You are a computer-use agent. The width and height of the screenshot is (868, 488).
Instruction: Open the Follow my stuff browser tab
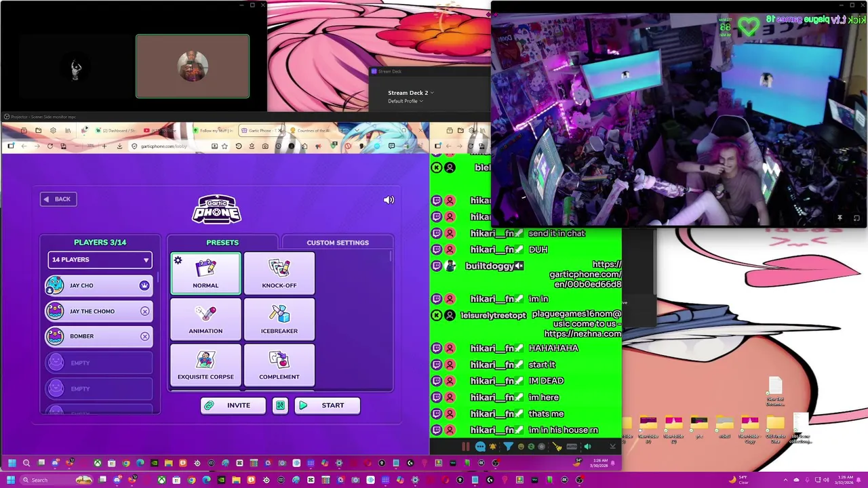point(214,130)
